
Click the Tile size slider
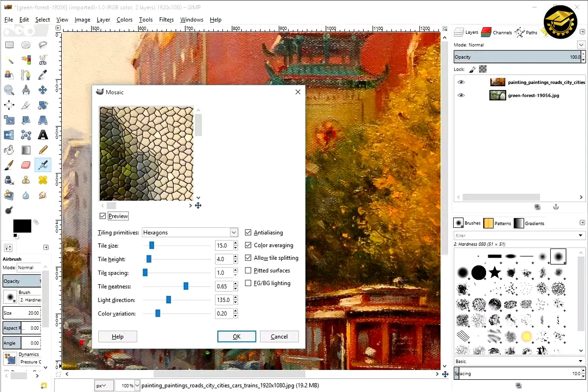[x=177, y=245]
